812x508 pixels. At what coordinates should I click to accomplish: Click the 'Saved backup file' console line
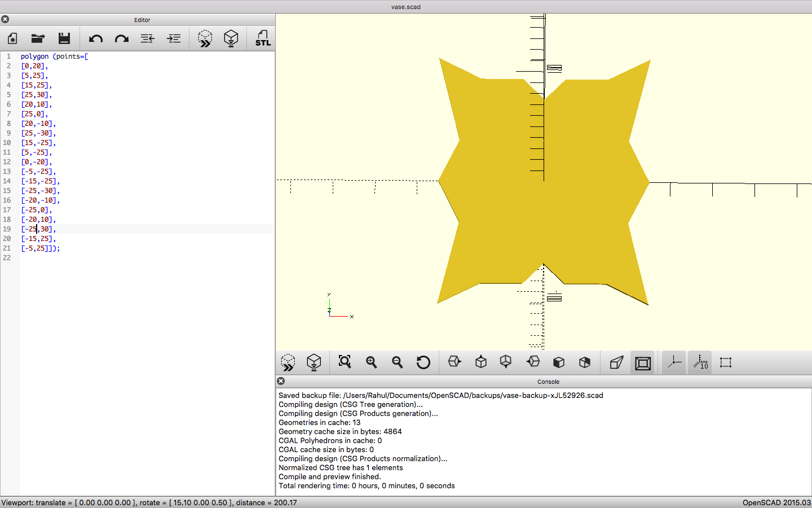coord(441,396)
